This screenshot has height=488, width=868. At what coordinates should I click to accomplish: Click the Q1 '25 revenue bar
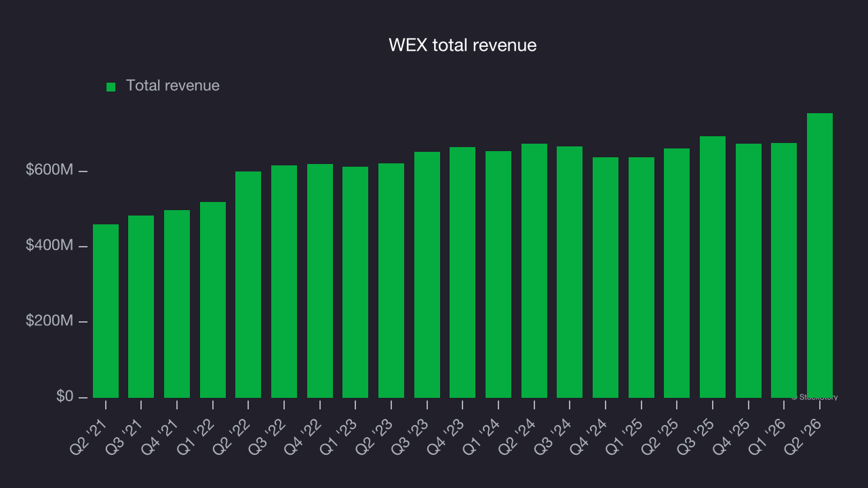click(x=642, y=277)
